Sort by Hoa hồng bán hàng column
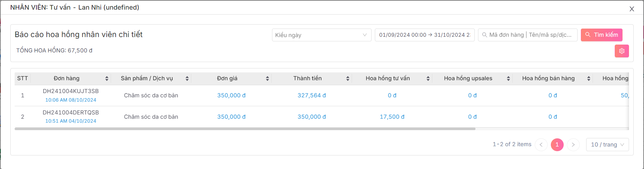Screen dimensions: 644x169 (588, 78)
